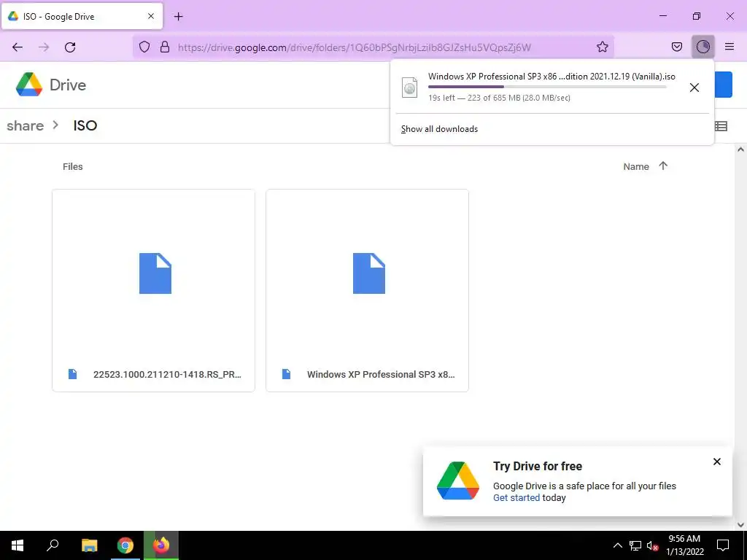The width and height of the screenshot is (747, 560).
Task: Click the 22523.1000.211210-1418.RS_PR file name
Action: (x=167, y=374)
